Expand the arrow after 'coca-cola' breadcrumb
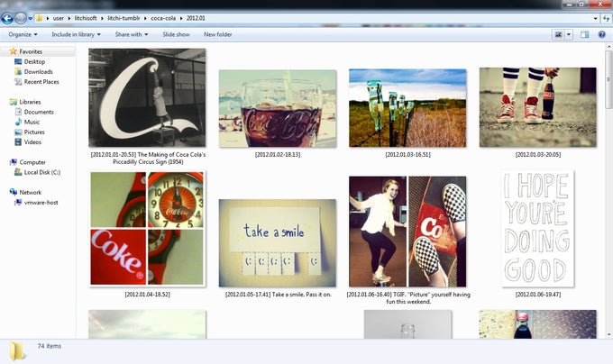Image resolution: width=613 pixels, height=364 pixels. point(181,18)
